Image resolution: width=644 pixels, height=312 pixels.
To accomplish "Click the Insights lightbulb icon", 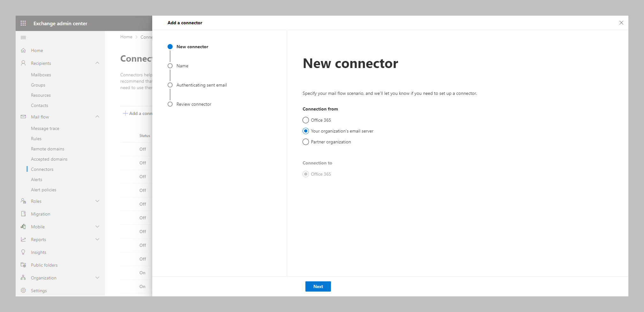I will 23,252.
